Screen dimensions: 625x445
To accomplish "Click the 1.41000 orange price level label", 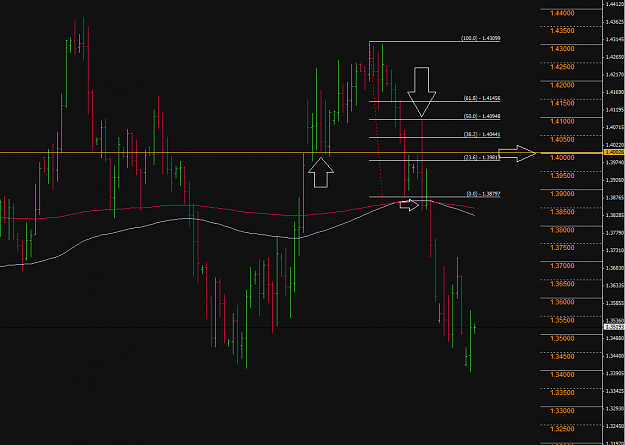I will pos(562,121).
